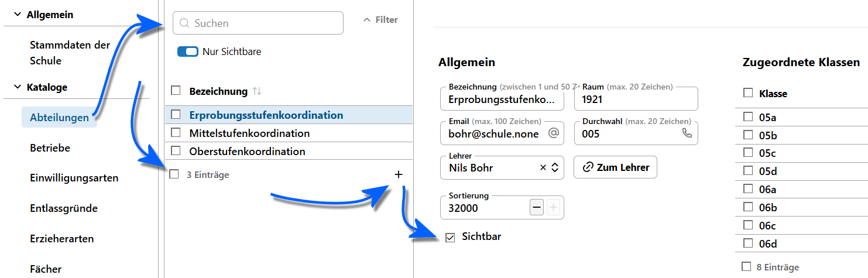This screenshot has height=278, width=868.
Task: Click the magnifier icon in the search box
Action: 184,23
